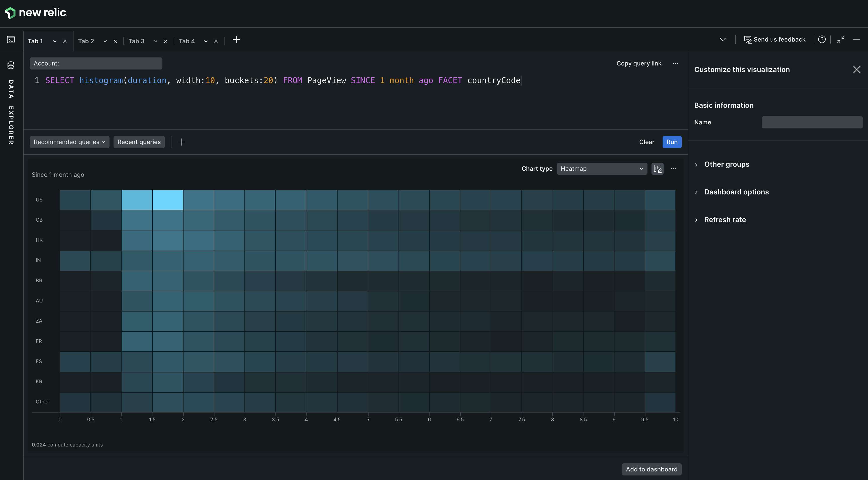868x480 pixels.
Task: Collapse the query view with the arrows icon
Action: (841, 40)
